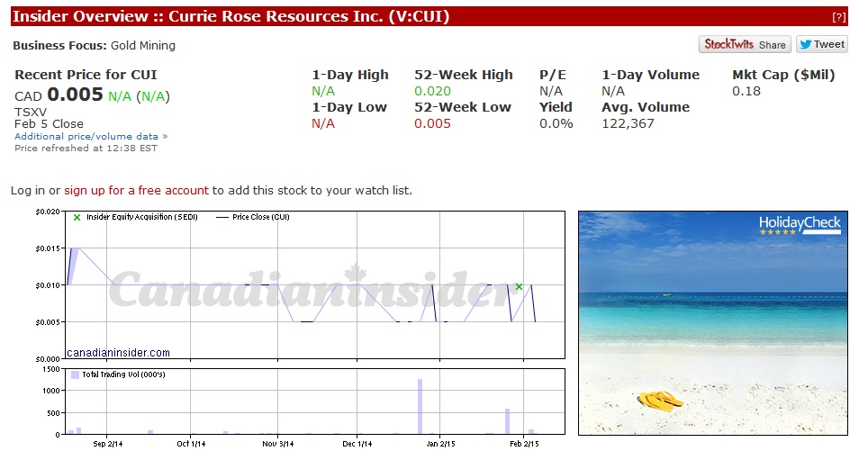Click the Total Trading Vol legend swatch
Screen dimensions: 868x451
click(75, 374)
